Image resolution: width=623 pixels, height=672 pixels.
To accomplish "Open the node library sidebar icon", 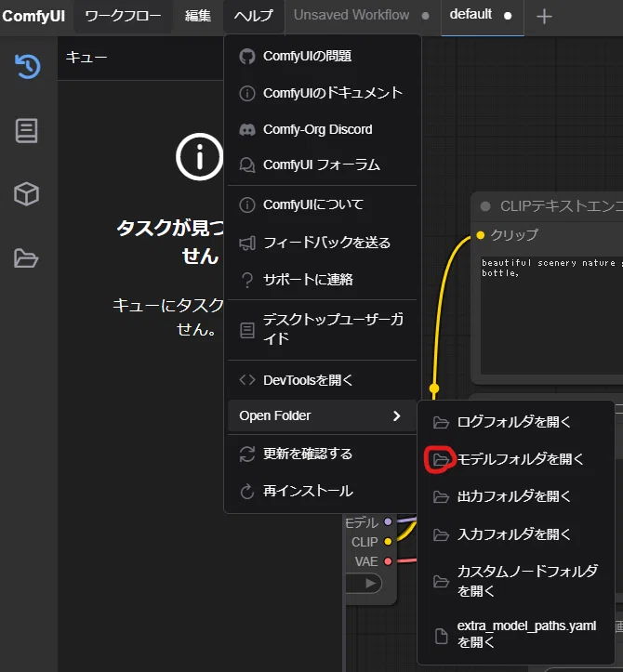I will coord(27,131).
